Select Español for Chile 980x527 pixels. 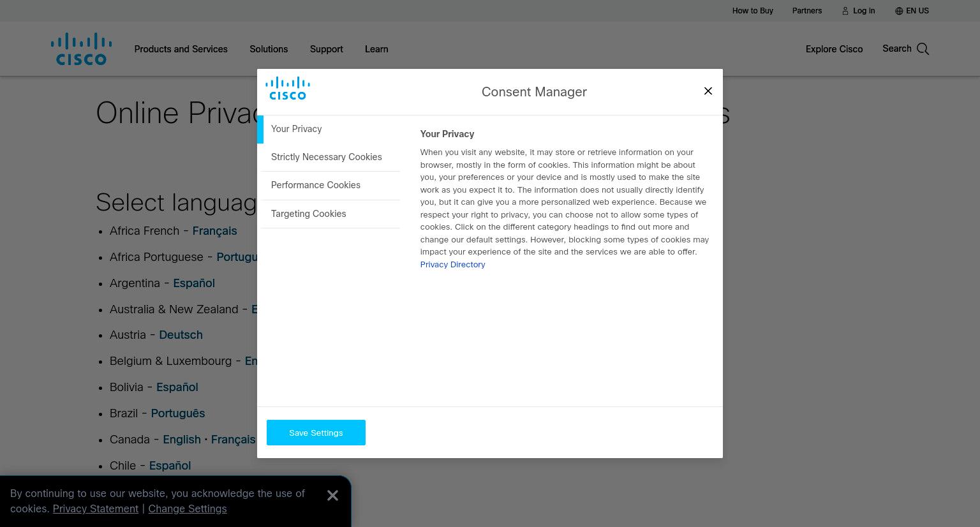tap(170, 466)
